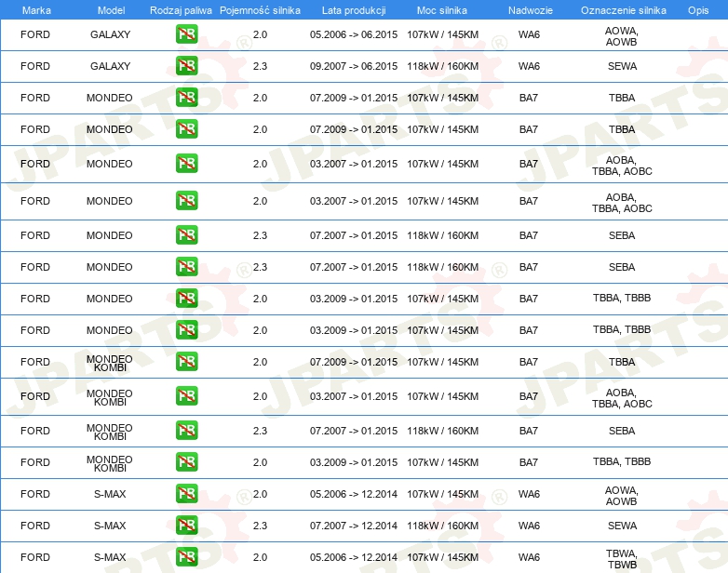Click the date 05.2006 -> 06.2015
Image resolution: width=728 pixels, height=573 pixels.
[354, 34]
